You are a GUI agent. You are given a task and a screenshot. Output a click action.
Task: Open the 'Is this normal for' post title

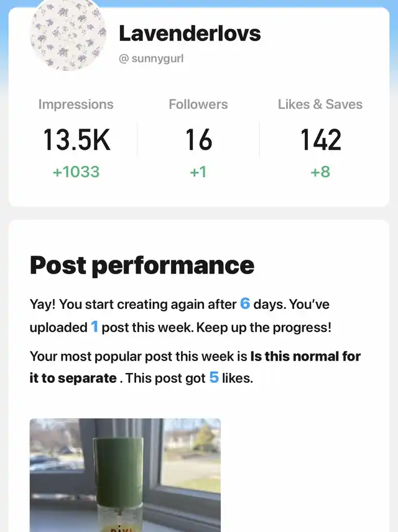(305, 356)
